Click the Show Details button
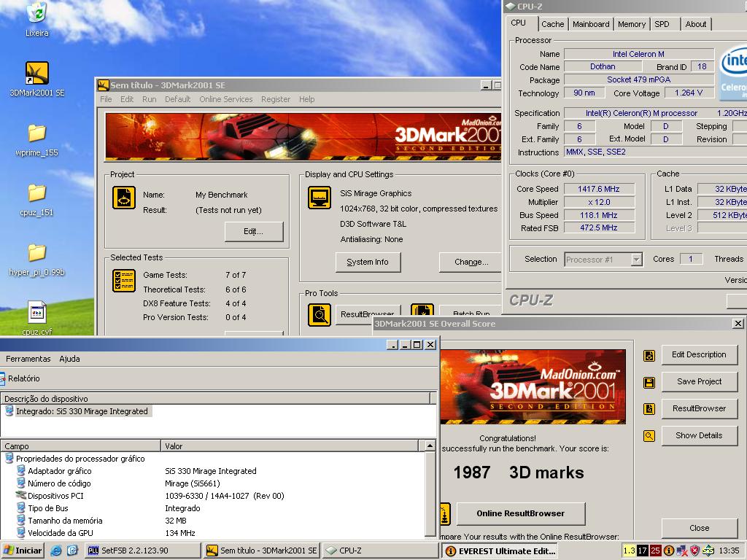 click(x=700, y=435)
